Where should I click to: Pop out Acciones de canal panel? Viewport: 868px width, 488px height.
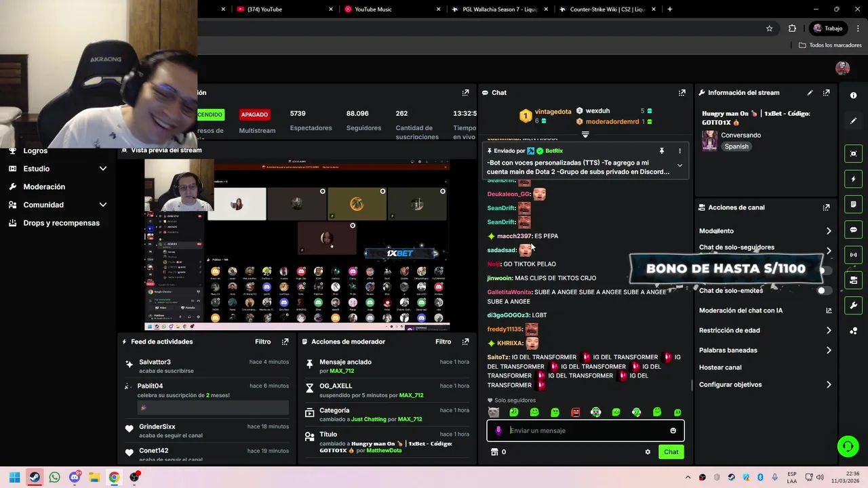tap(826, 207)
